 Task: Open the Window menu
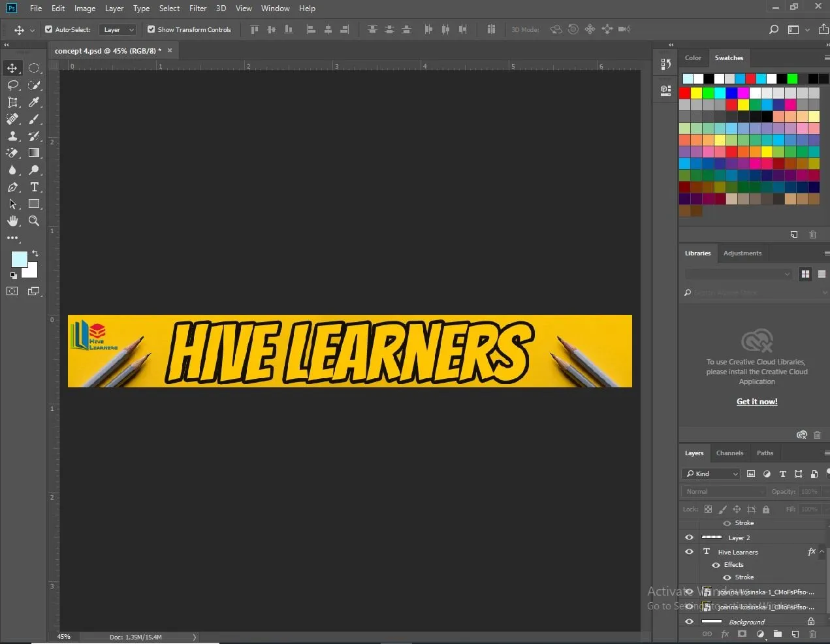click(275, 8)
